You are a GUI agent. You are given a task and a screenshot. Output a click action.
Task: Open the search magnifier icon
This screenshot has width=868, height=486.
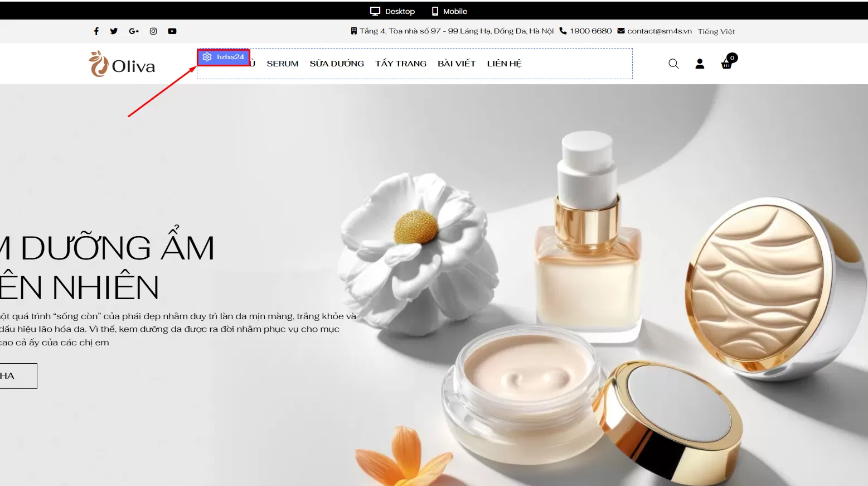673,64
